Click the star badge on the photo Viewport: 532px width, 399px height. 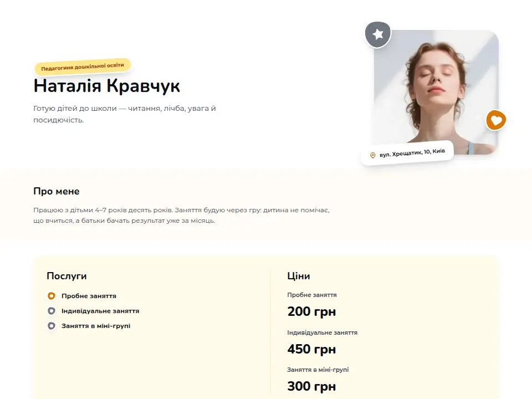tap(378, 34)
